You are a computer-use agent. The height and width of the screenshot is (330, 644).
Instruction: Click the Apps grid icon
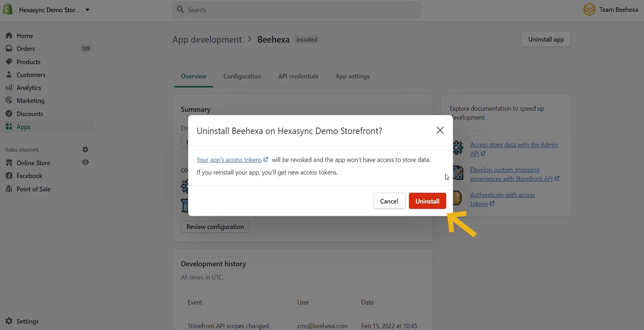[9, 126]
